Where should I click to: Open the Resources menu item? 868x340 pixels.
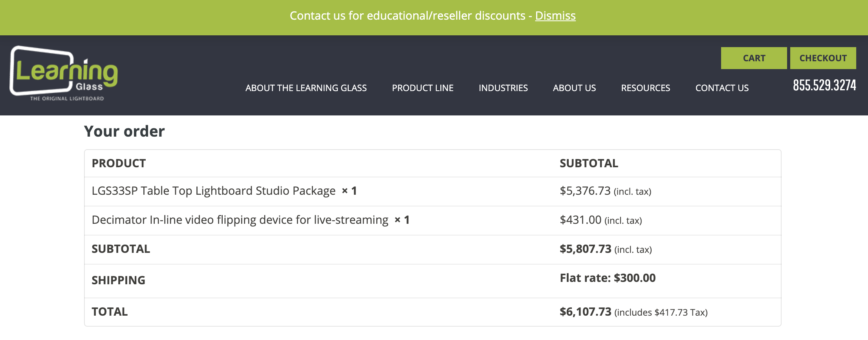click(645, 88)
